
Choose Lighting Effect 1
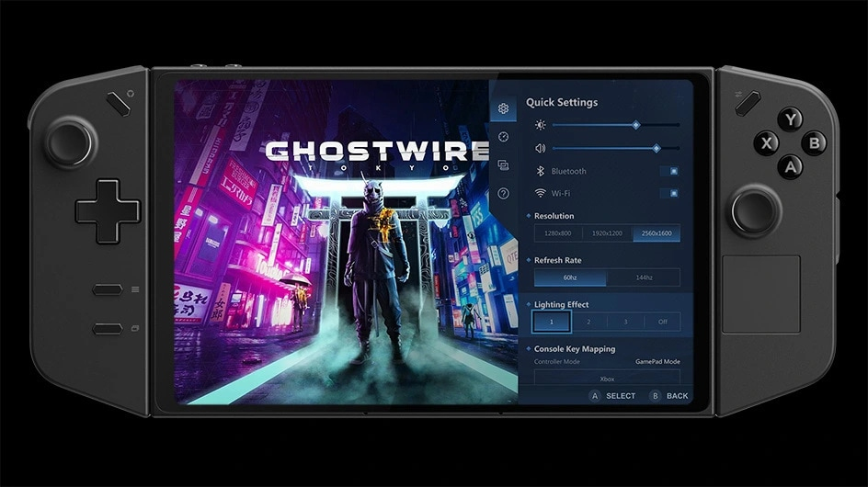552,322
